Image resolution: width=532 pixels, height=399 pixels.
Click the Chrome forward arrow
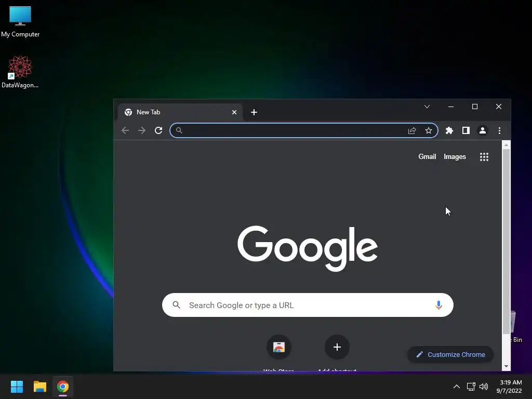(142, 130)
